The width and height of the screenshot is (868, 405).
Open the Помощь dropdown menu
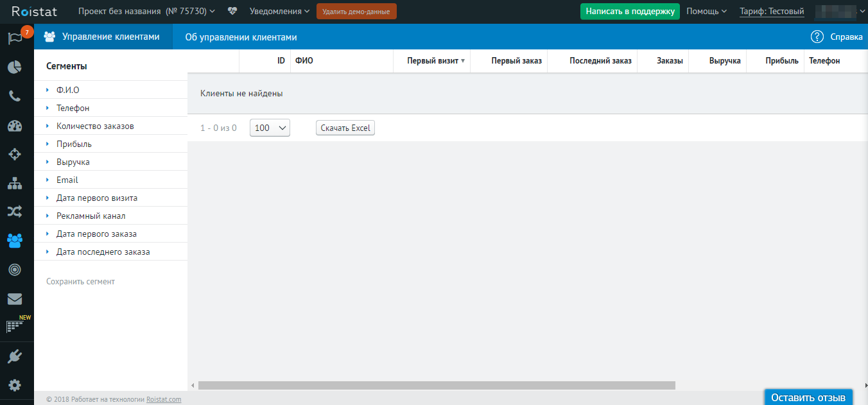tap(706, 11)
